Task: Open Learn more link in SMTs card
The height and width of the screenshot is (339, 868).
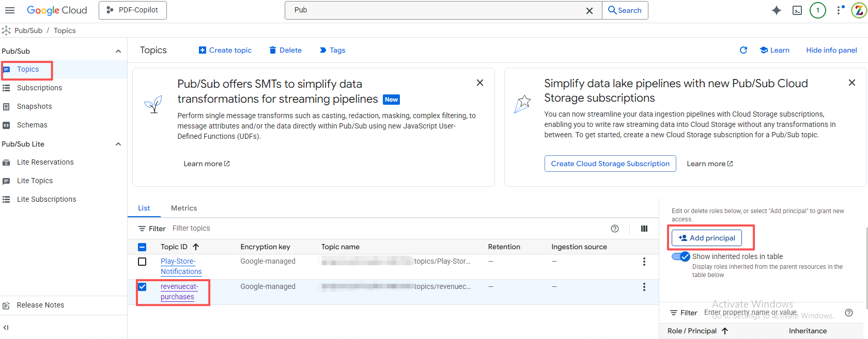Action: pos(207,164)
